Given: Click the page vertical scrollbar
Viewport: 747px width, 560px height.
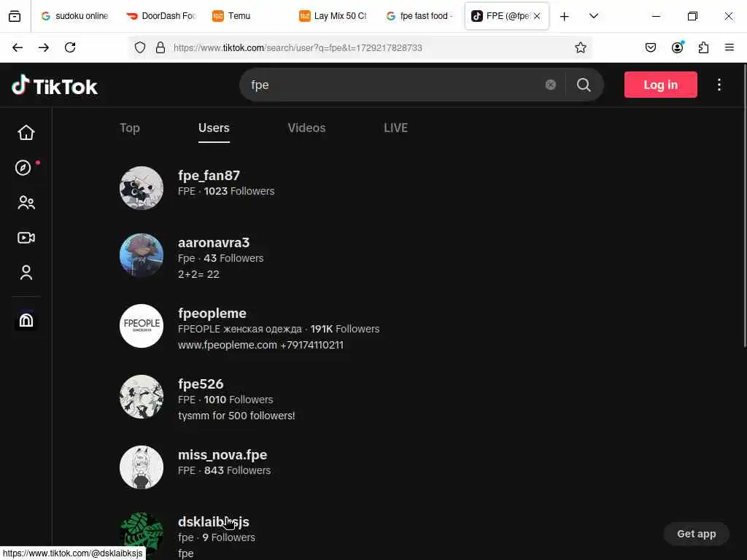Looking at the screenshot, I should point(744,205).
